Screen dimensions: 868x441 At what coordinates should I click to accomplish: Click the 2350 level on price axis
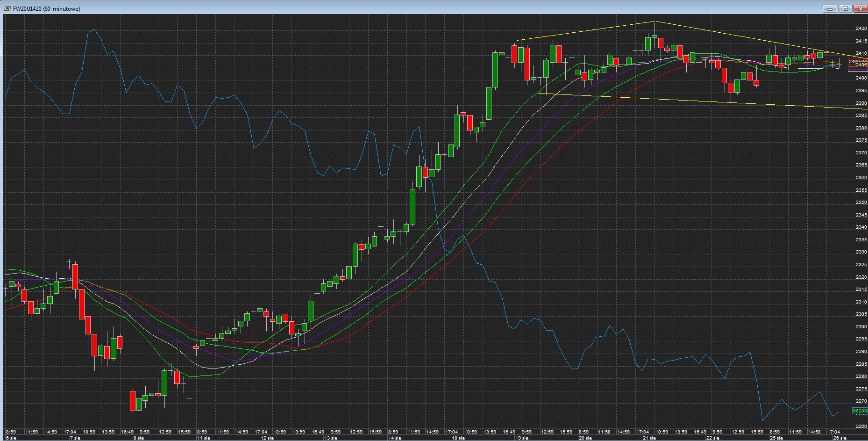[x=861, y=202]
